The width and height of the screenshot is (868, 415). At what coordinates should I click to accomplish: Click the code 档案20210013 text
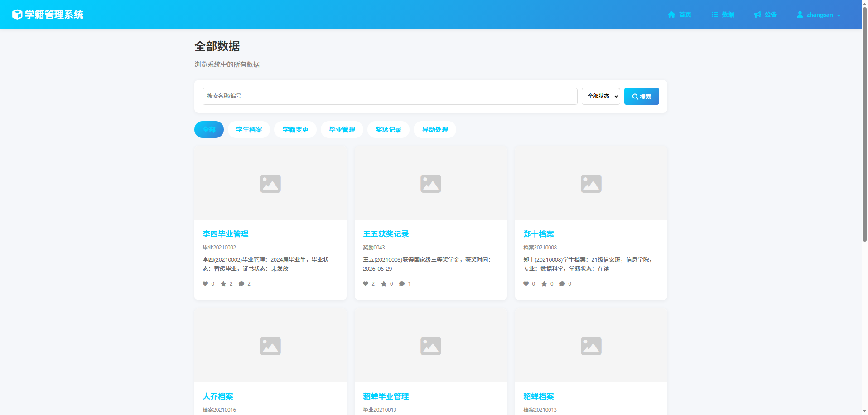click(x=540, y=410)
